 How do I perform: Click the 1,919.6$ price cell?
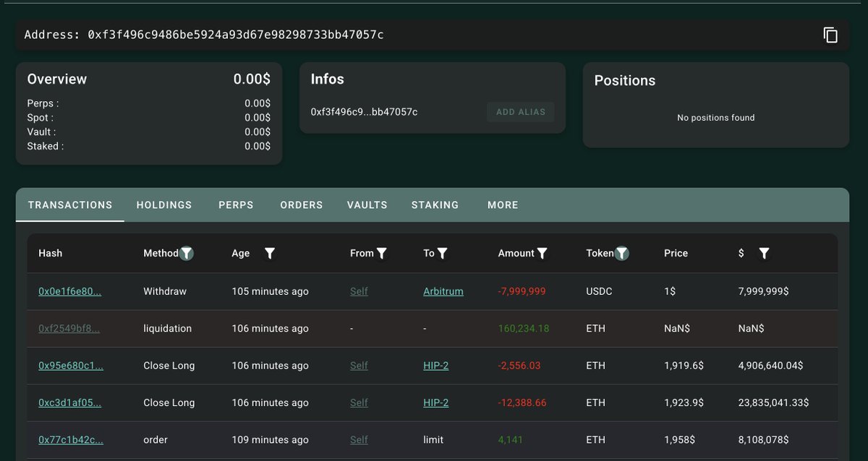click(683, 366)
